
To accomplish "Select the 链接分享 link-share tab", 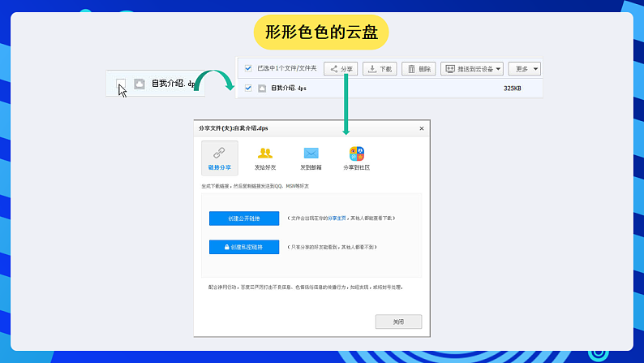I will [x=219, y=158].
